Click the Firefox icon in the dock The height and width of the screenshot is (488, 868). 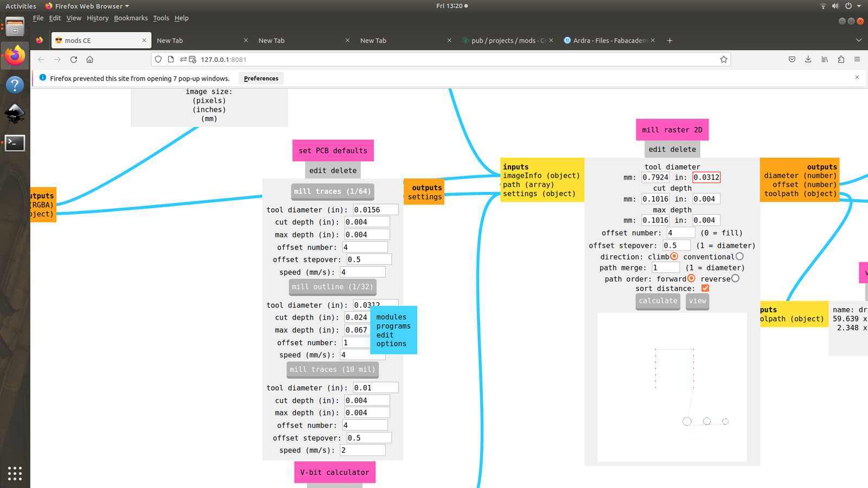[x=15, y=55]
